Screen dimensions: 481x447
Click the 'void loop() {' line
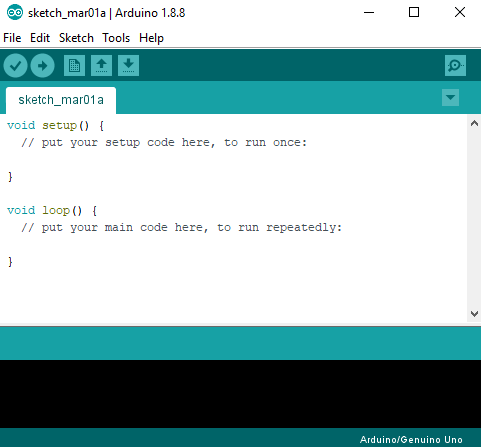(52, 211)
